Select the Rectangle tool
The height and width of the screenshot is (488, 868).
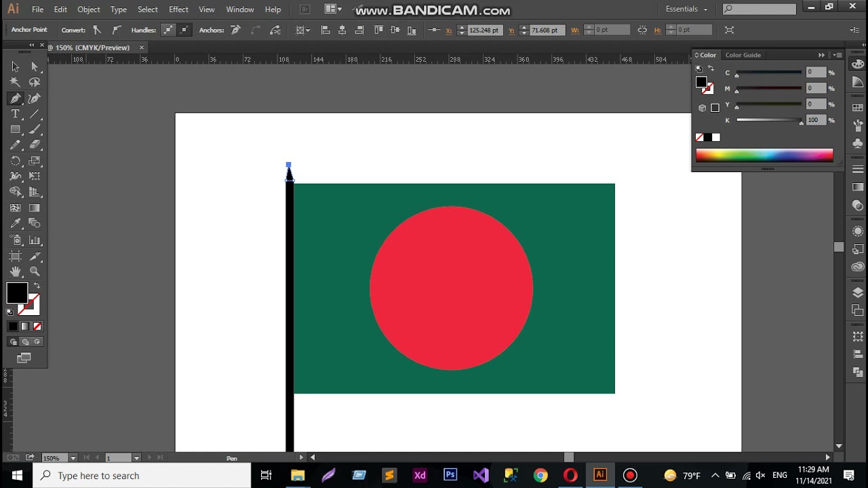point(15,129)
